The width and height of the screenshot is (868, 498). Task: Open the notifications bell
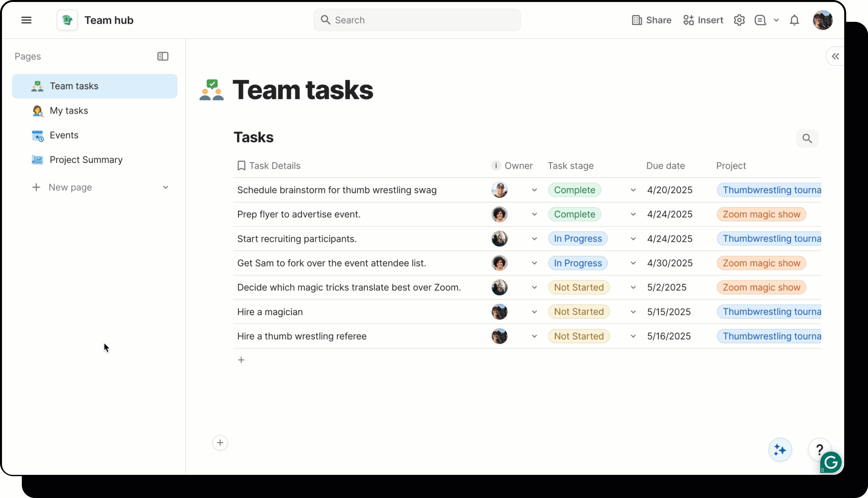pos(794,20)
